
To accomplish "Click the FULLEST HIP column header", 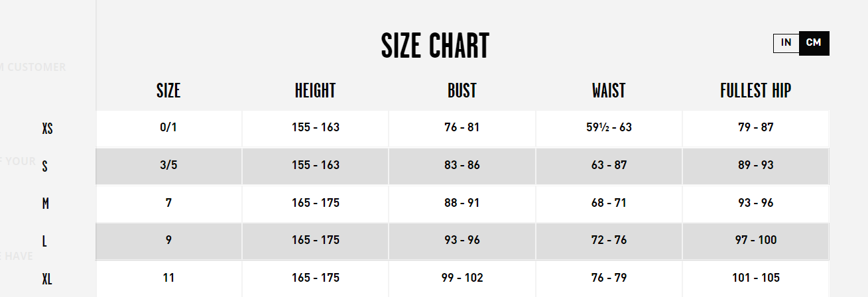I will (x=756, y=91).
